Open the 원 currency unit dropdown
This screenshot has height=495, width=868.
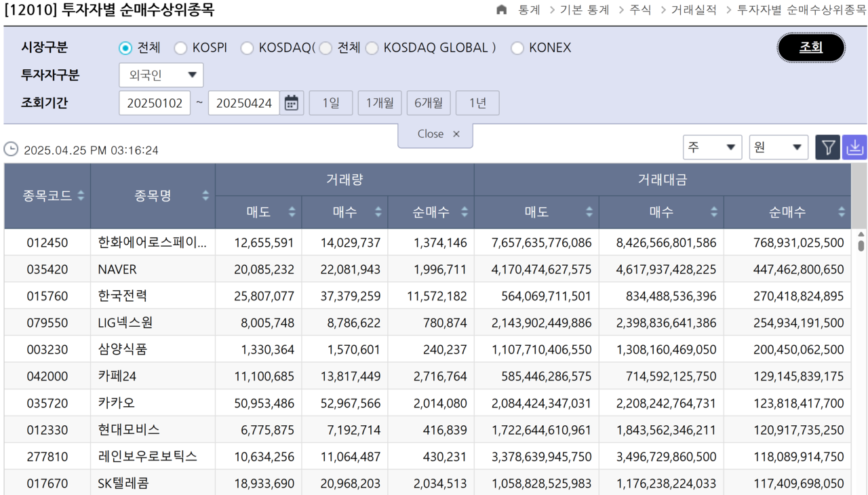click(x=778, y=147)
